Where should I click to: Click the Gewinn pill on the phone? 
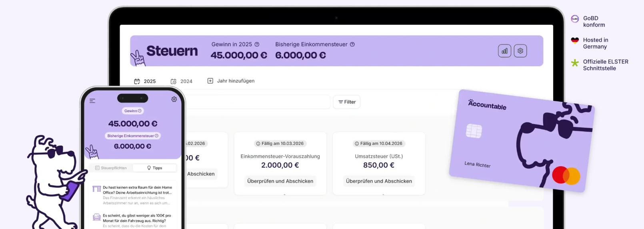pyautogui.click(x=133, y=111)
